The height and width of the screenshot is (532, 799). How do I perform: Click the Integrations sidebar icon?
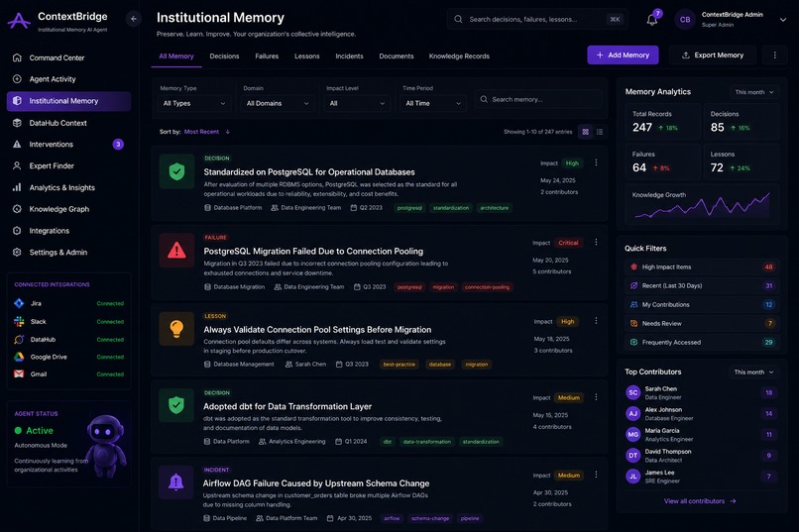click(17, 231)
